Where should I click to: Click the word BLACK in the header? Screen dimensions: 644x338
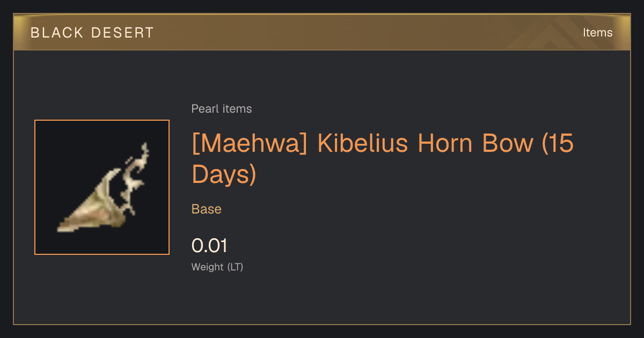click(x=56, y=33)
